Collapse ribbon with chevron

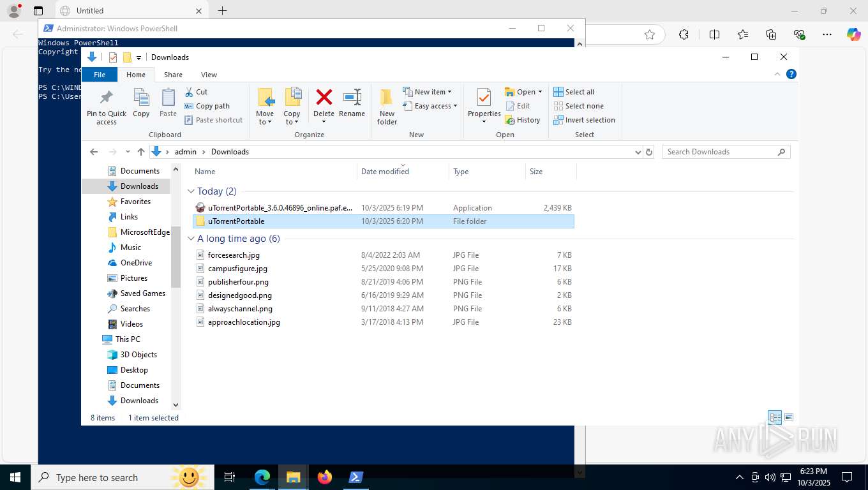777,74
